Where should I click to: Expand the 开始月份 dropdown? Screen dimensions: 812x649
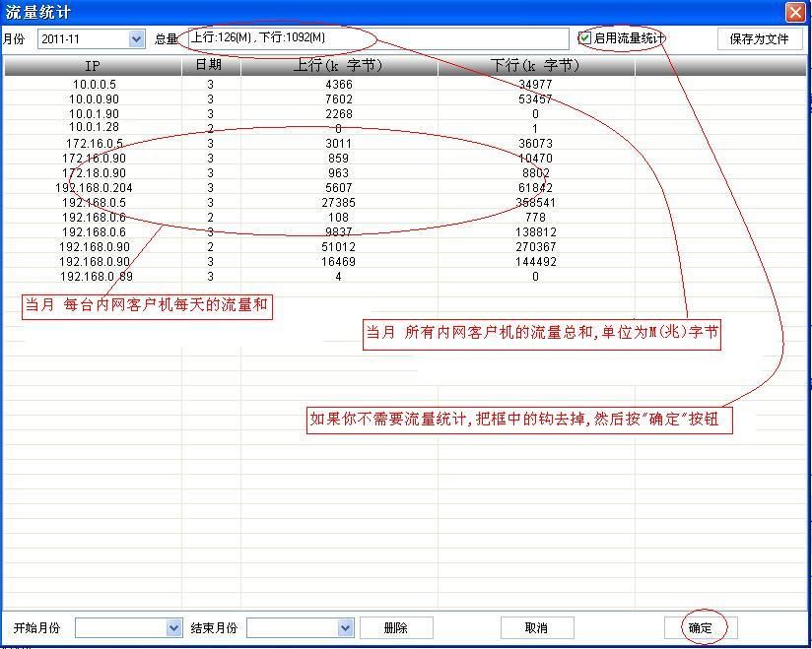[x=173, y=627]
